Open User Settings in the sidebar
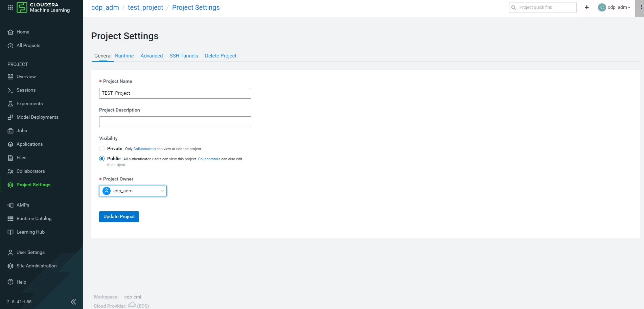 (30, 253)
